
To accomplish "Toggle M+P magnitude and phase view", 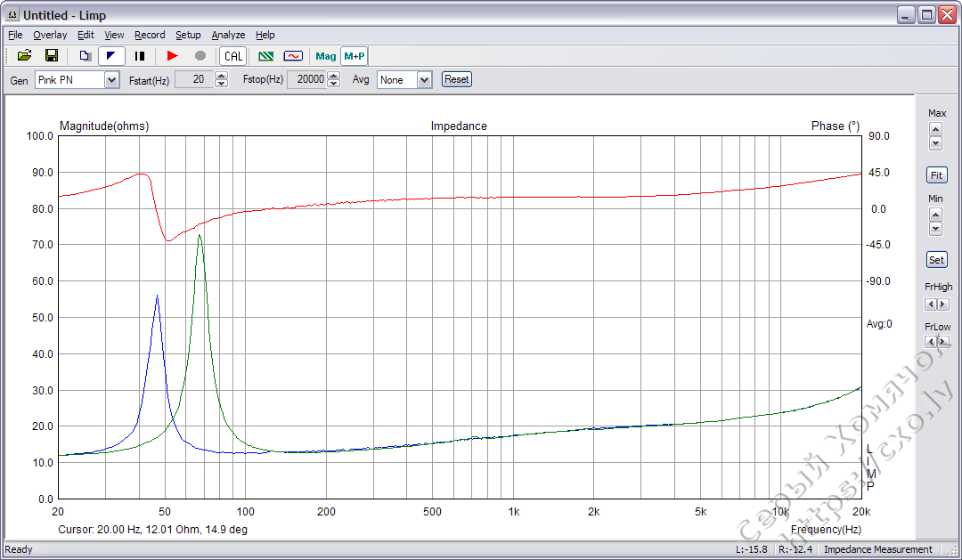I will (x=355, y=55).
